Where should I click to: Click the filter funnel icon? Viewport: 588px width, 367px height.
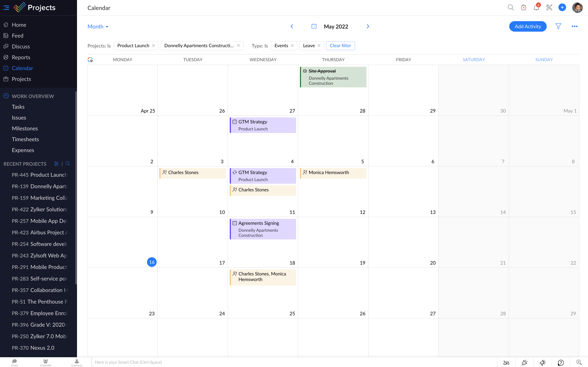pyautogui.click(x=558, y=26)
